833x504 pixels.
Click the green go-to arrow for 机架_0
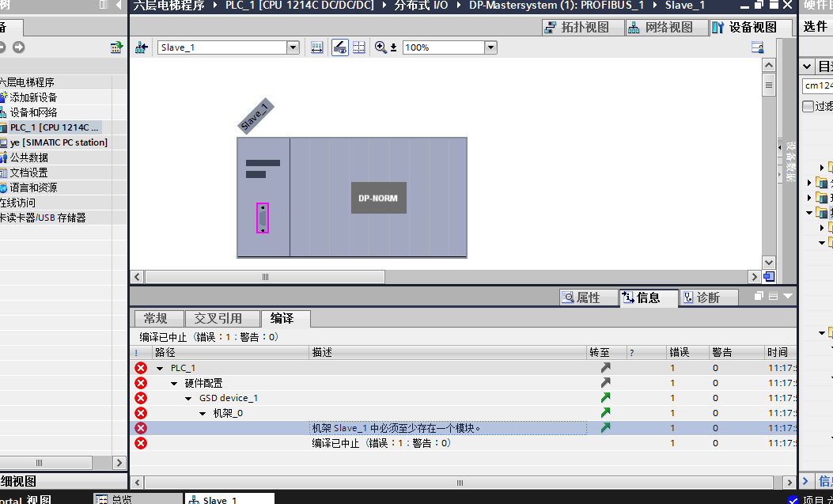pyautogui.click(x=606, y=412)
